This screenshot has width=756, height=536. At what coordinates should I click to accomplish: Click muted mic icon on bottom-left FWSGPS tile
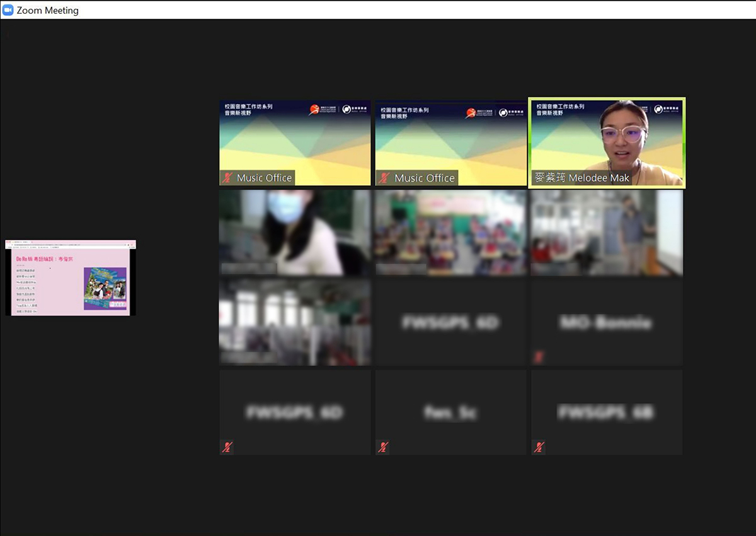[x=227, y=447]
